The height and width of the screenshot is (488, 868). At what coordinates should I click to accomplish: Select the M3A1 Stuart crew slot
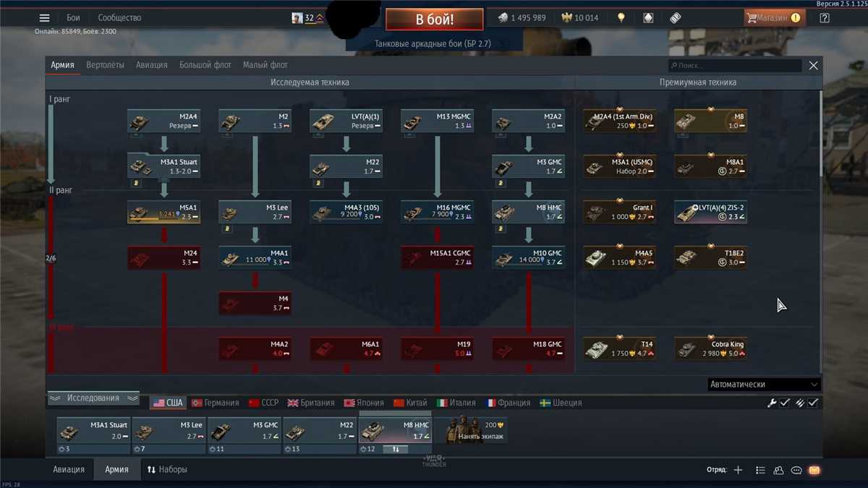[x=93, y=436]
